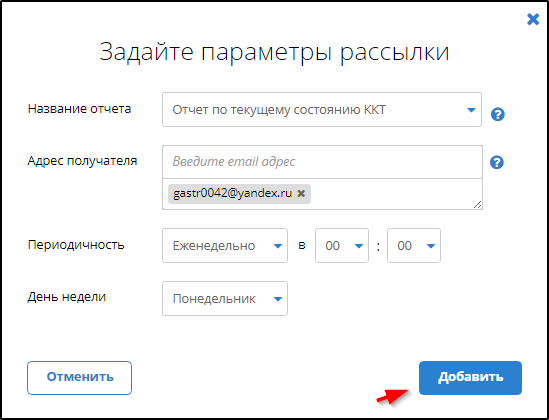Click the 'Адрес получателя' label
This screenshot has width=549, height=420.
coord(82,161)
